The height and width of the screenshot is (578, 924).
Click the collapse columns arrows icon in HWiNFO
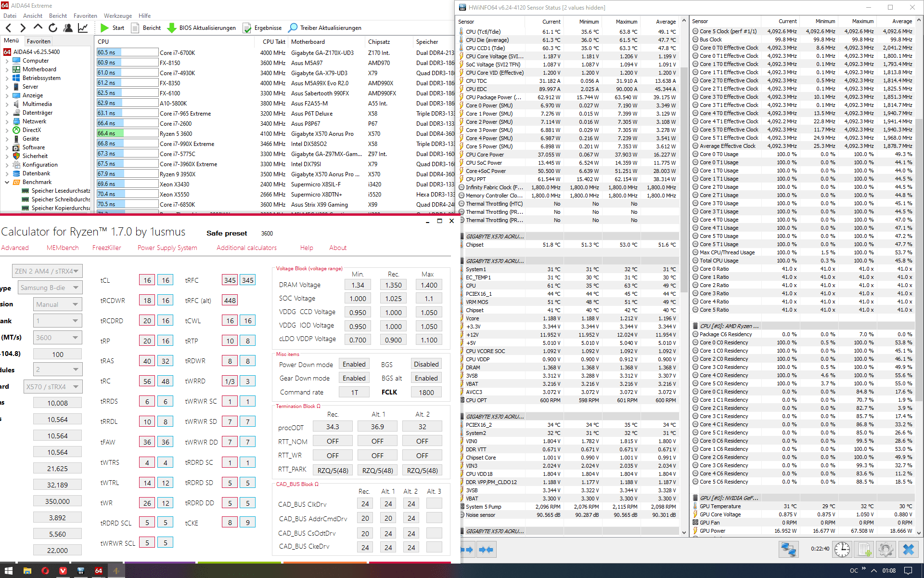pos(486,550)
